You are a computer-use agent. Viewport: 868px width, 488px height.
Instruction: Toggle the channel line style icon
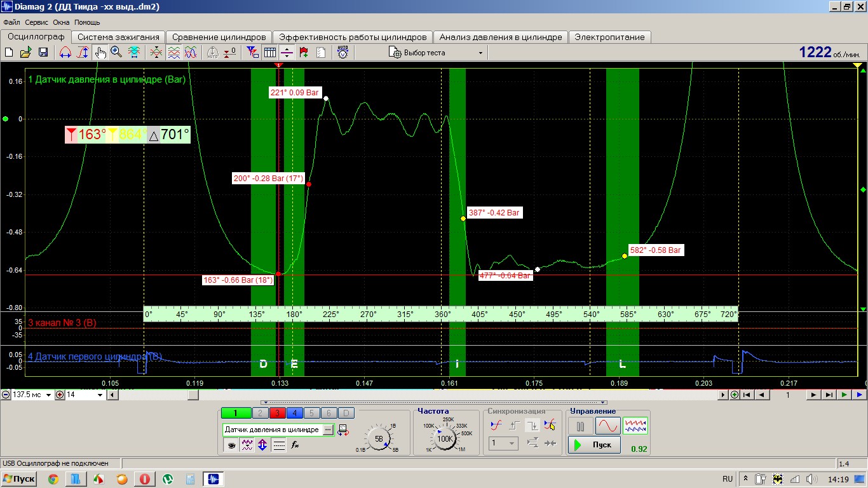[278, 445]
